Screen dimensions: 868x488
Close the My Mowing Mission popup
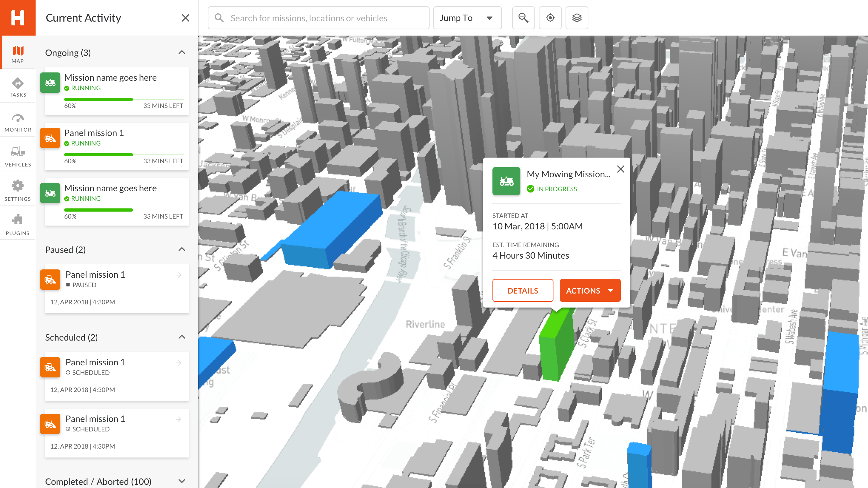point(621,169)
